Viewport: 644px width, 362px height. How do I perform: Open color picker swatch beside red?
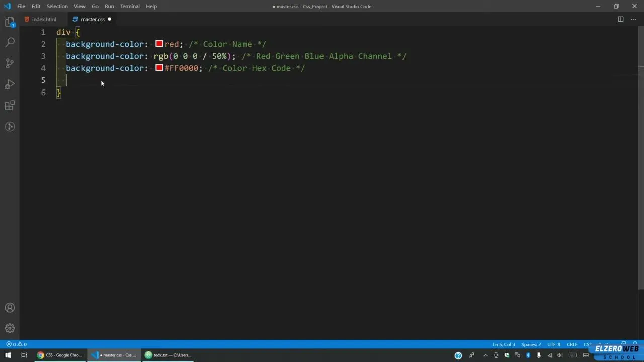(x=159, y=44)
